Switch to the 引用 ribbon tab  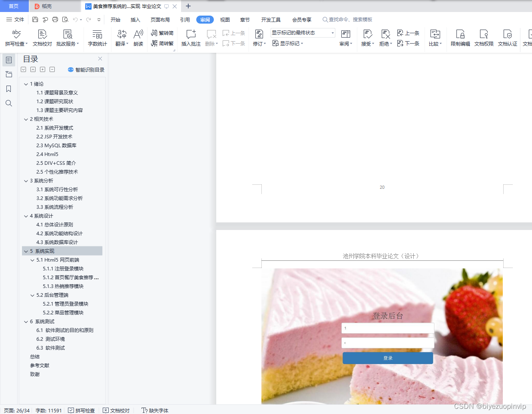[185, 20]
